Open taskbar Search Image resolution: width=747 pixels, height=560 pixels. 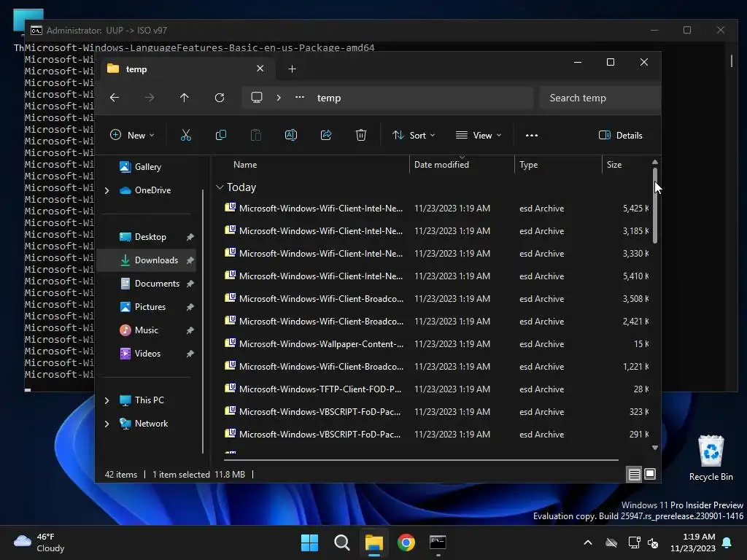pos(341,542)
